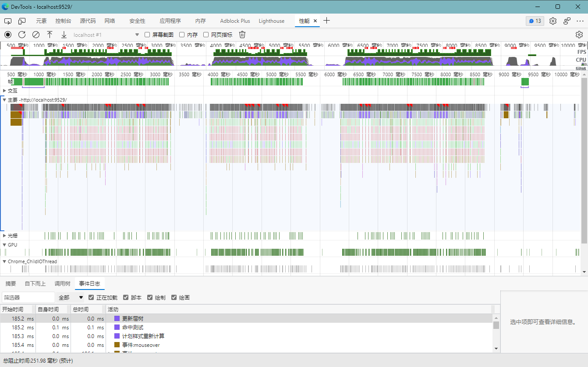Viewport: 588px width, 367px height.
Task: Click the reload and record icon
Action: (22, 35)
